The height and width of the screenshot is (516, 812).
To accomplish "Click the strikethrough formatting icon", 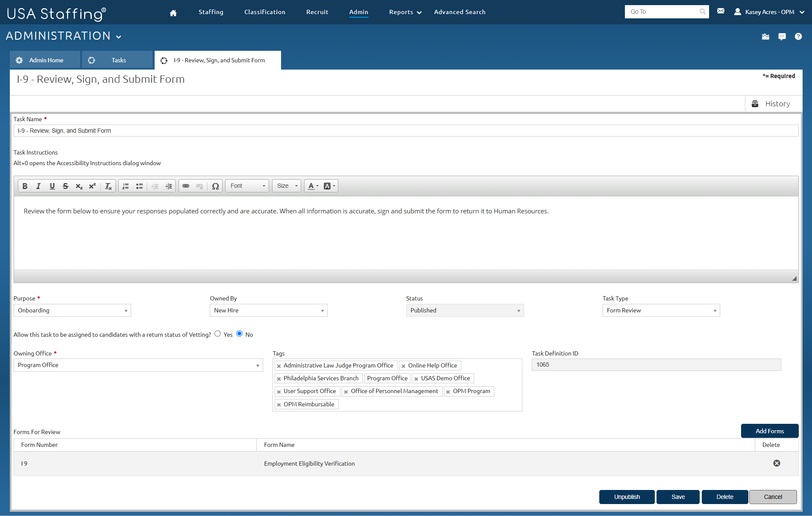I will (x=65, y=186).
